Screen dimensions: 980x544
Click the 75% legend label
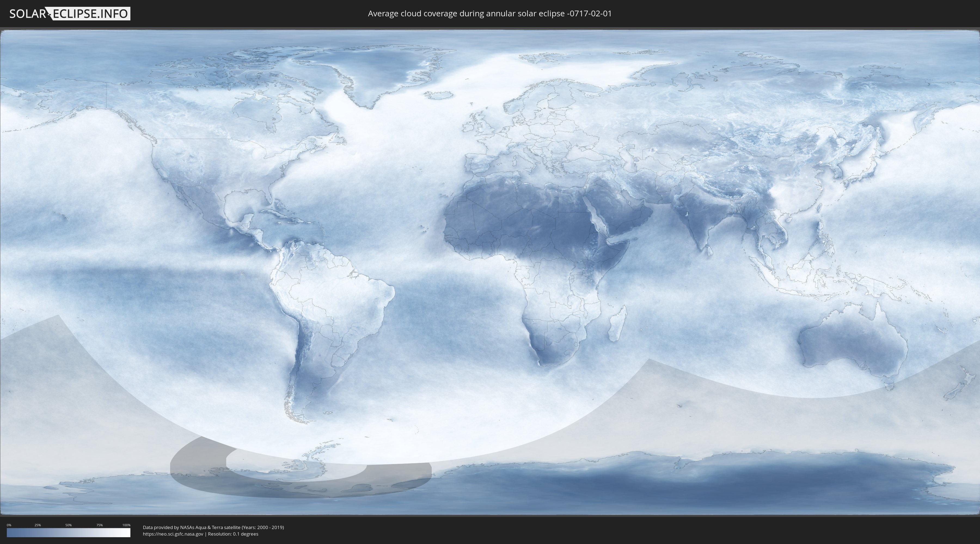click(99, 525)
